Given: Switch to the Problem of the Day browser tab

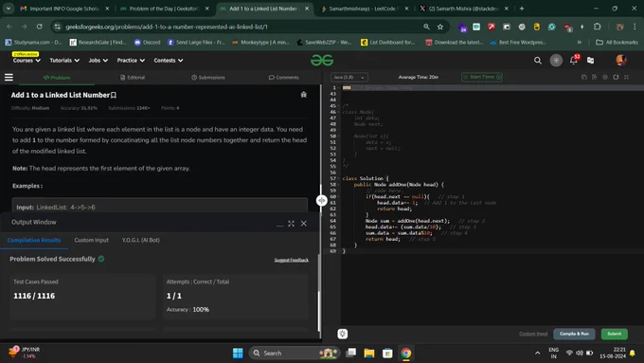Looking at the screenshot, I should coord(165,9).
